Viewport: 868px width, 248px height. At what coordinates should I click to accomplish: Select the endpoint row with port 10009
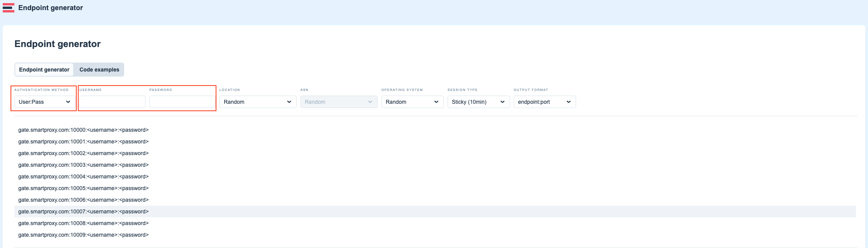(435, 235)
